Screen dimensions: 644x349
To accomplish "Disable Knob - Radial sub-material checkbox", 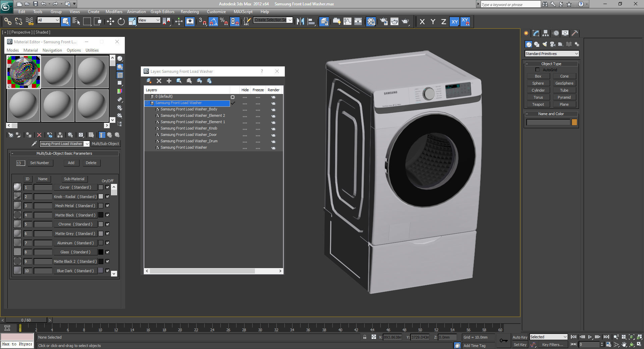I will click(107, 196).
